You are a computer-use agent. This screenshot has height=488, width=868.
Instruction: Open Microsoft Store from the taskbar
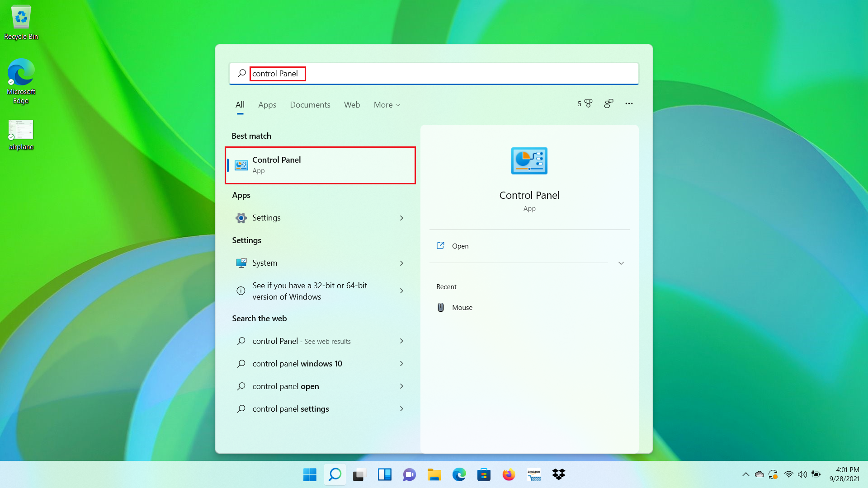[x=484, y=474]
